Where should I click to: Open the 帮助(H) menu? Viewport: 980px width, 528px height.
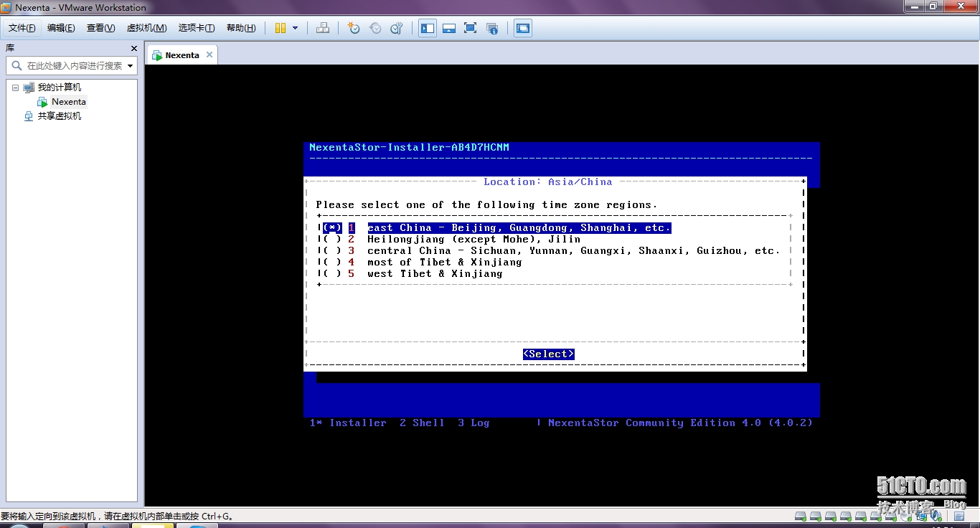241,28
